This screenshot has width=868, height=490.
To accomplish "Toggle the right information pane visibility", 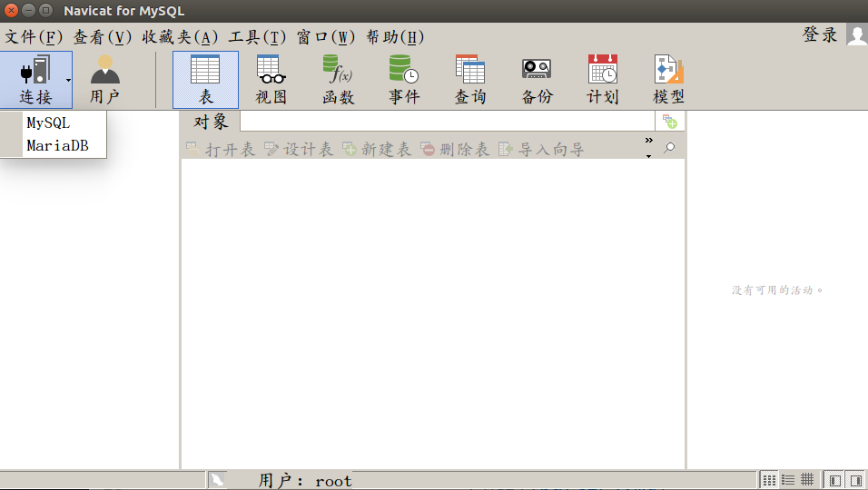I will pyautogui.click(x=855, y=480).
